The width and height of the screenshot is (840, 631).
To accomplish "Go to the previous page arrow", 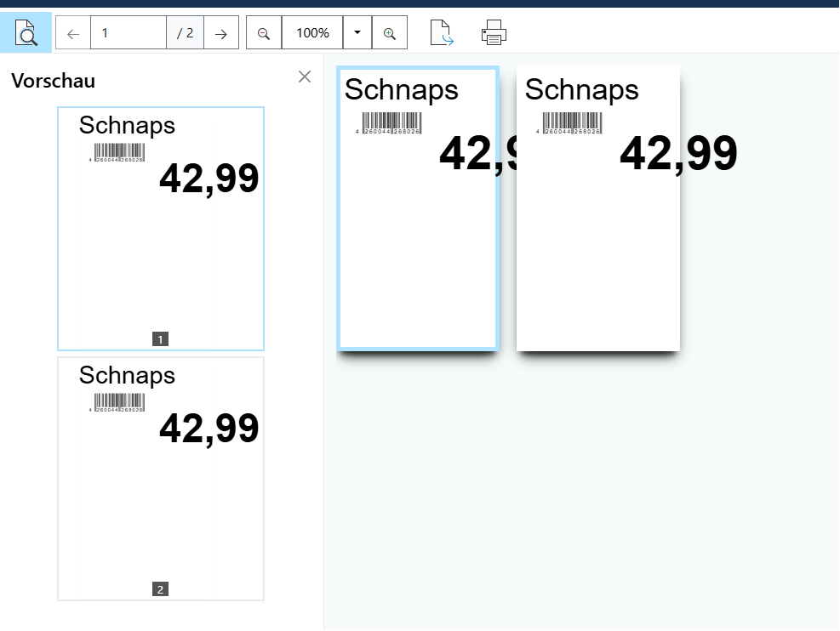I will [73, 33].
